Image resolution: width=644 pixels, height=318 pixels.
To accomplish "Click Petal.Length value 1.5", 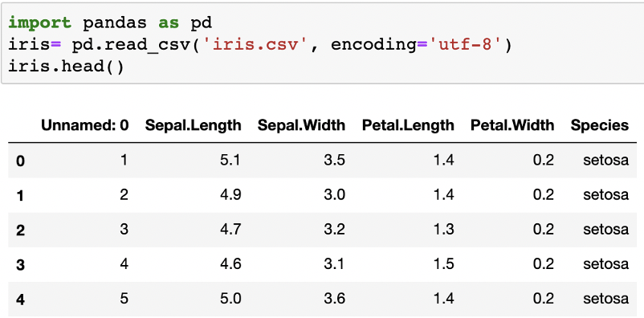I will (443, 263).
